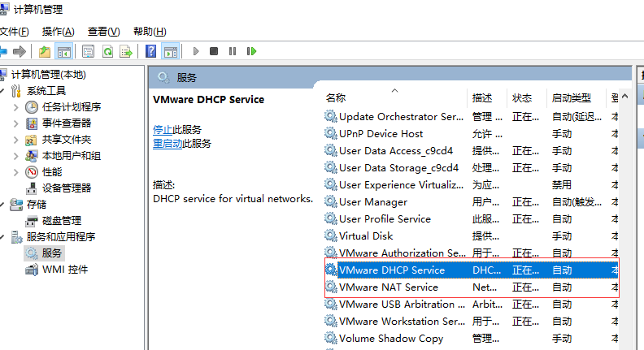
Task: Click the Up one level folder icon
Action: 45,51
